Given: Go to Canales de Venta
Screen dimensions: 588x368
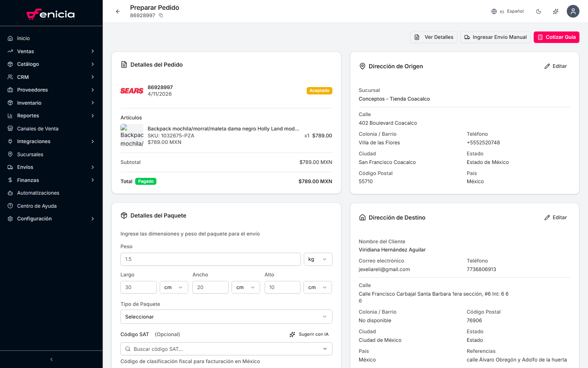Looking at the screenshot, I should pyautogui.click(x=38, y=129).
